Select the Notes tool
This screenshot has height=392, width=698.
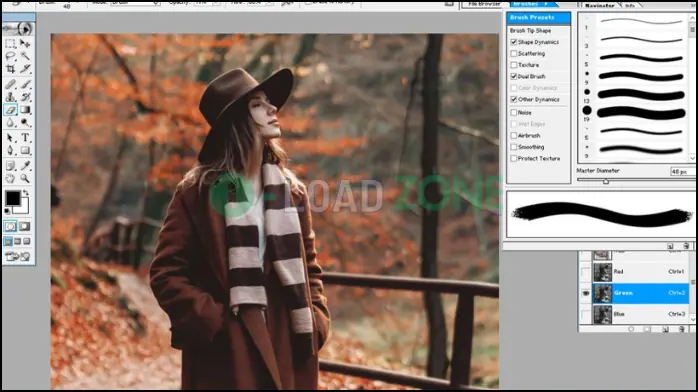point(11,166)
